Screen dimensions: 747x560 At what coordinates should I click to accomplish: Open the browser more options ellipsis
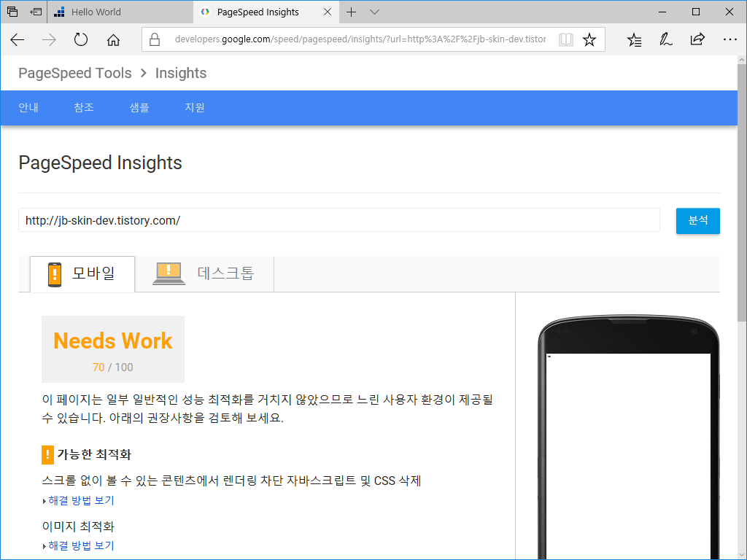pos(729,39)
